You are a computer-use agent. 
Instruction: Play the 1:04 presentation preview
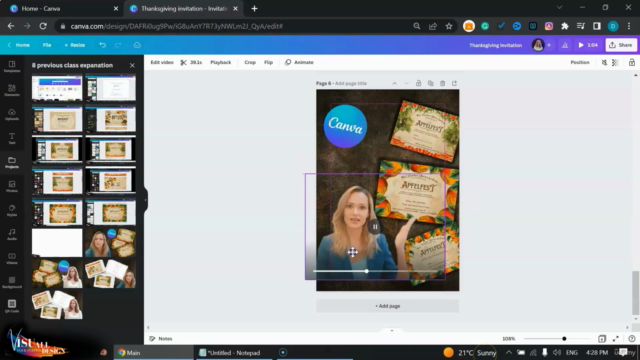[588, 45]
